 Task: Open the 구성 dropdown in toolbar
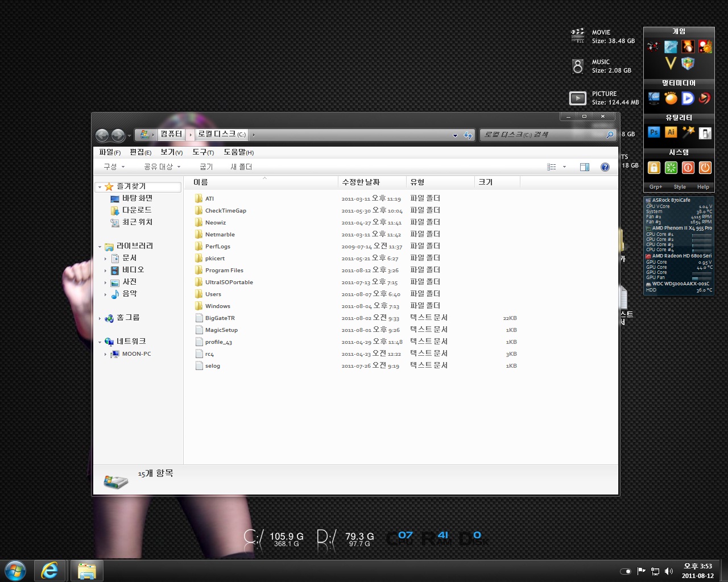tap(114, 167)
